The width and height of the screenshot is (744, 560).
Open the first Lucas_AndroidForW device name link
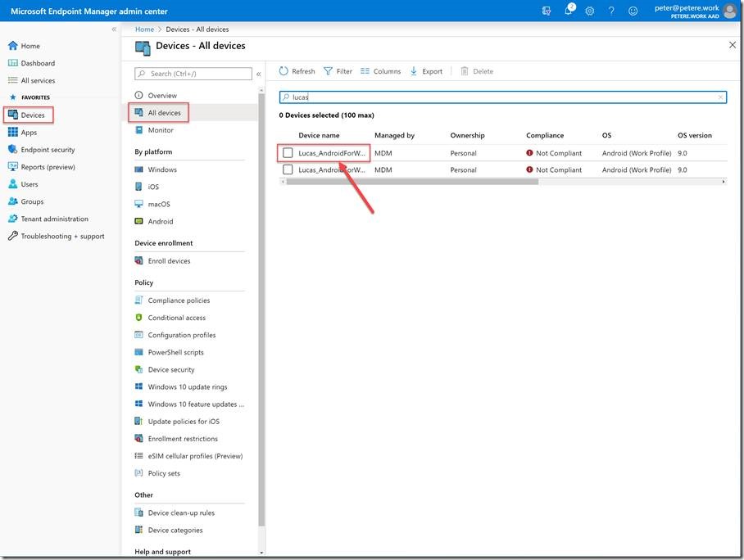coord(332,153)
